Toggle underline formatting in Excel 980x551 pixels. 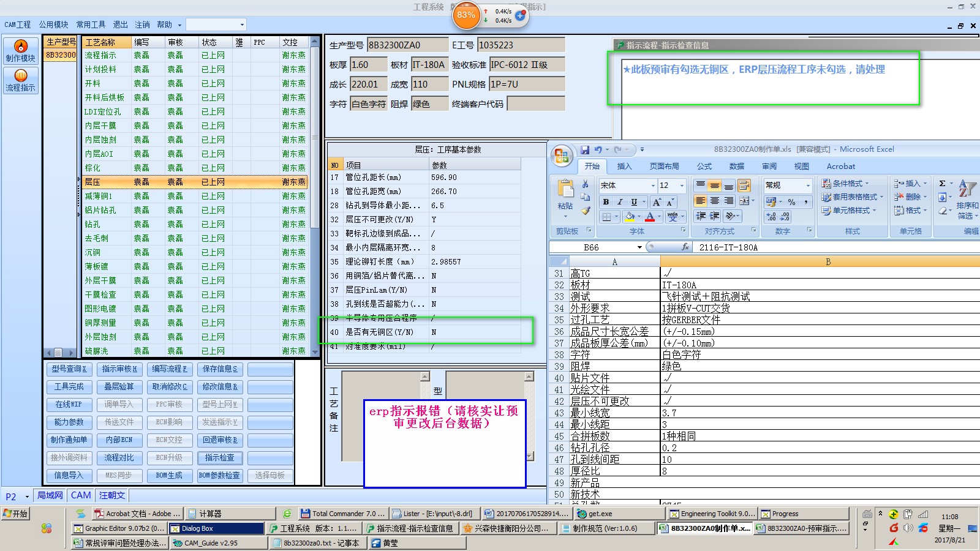[634, 201]
